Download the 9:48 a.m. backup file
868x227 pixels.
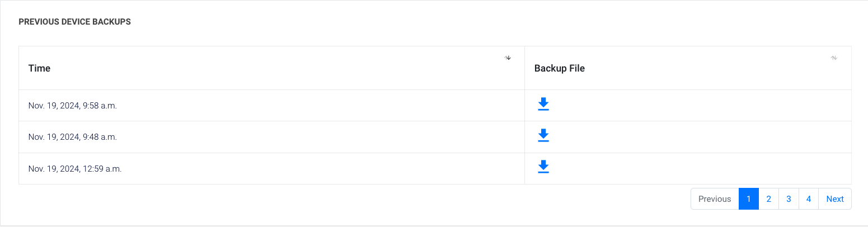coord(543,136)
